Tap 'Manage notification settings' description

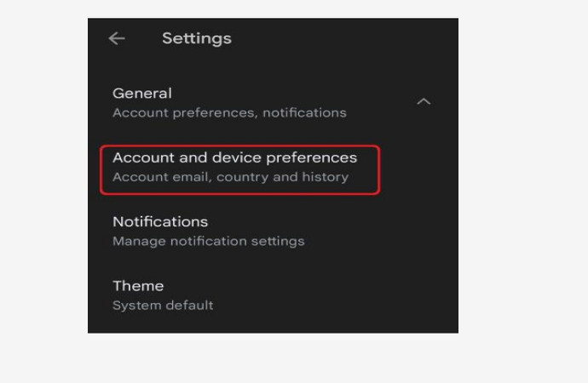(208, 241)
